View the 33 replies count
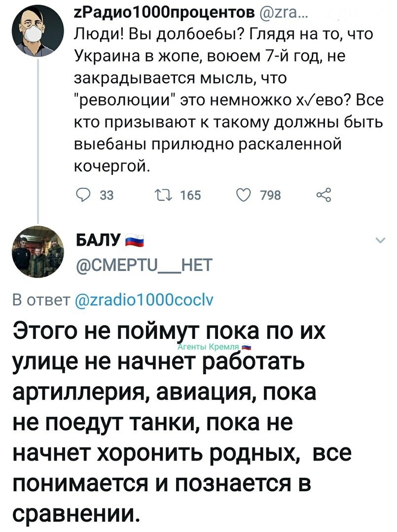Image resolution: width=397 pixels, height=532 pixels. 107,196
